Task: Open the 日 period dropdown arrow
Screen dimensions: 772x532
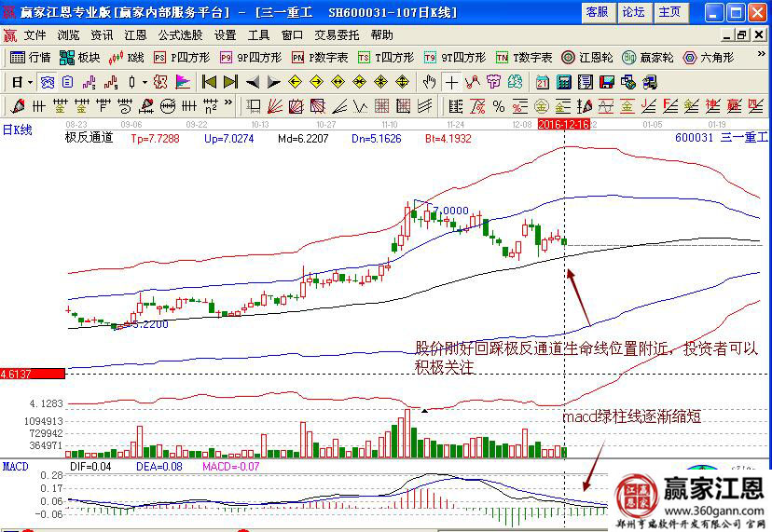Action: click(29, 81)
